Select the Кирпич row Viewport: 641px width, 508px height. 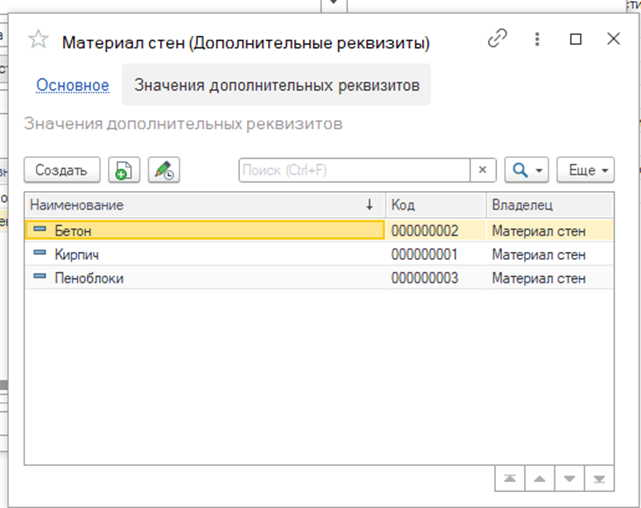point(319,254)
